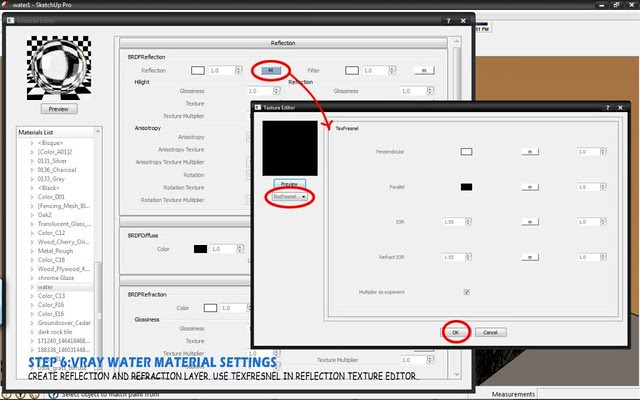Select the Color_C12 material
This screenshot has width=640, height=400.
(51, 233)
